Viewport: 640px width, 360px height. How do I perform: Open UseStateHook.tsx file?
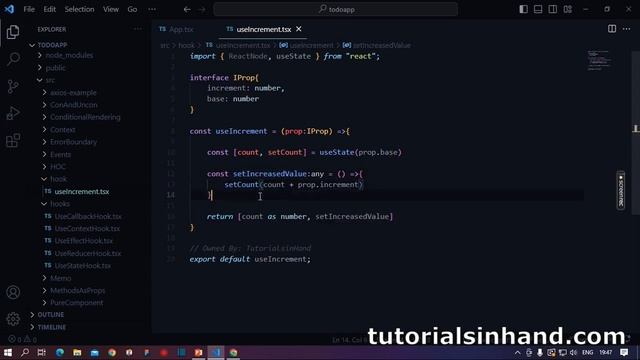click(x=82, y=266)
